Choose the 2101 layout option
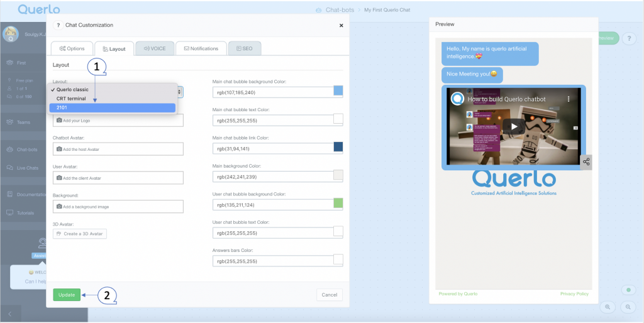The height and width of the screenshot is (323, 644). coord(112,107)
